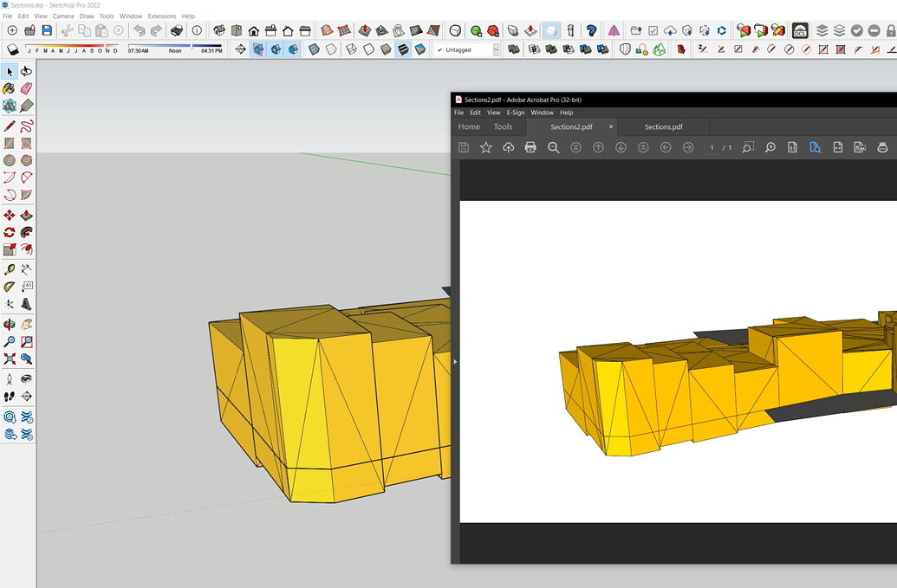Open SketchUp's Camera menu
This screenshot has height=588, width=897.
point(62,16)
